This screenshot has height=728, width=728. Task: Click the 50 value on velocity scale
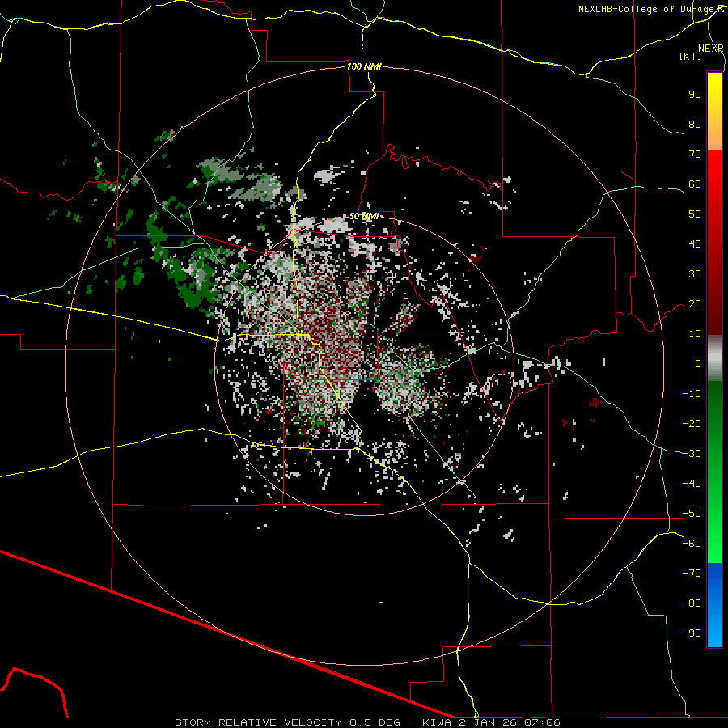click(695, 214)
